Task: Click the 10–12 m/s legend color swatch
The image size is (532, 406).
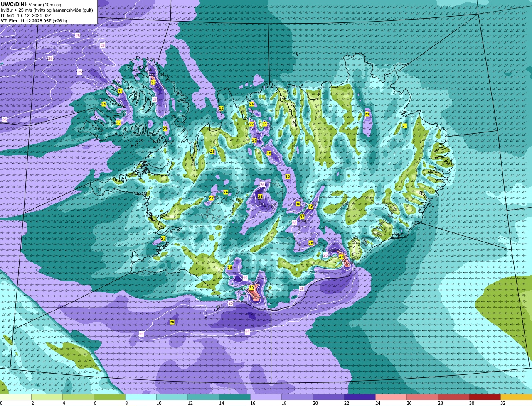Action: (x=172, y=397)
